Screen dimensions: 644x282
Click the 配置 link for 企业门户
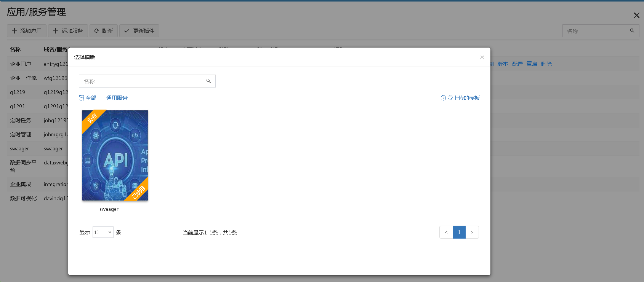pyautogui.click(x=517, y=64)
